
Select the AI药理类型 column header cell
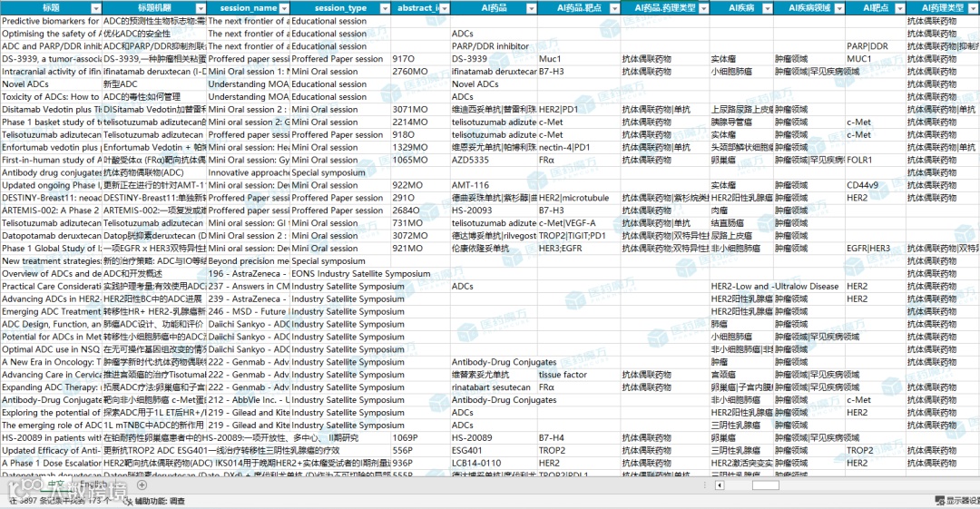[943, 8]
